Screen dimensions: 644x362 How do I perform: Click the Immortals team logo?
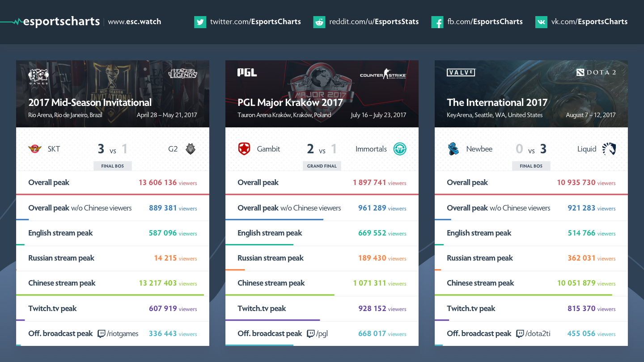click(399, 149)
